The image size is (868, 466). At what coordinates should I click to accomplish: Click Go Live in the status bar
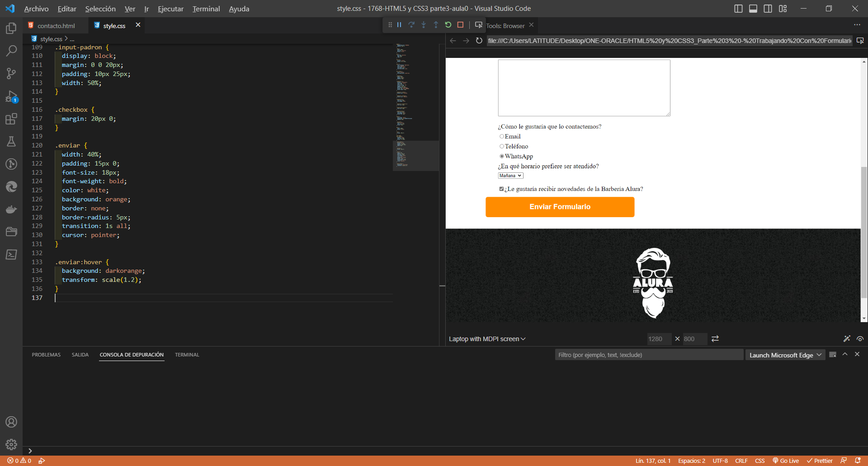(x=786, y=461)
